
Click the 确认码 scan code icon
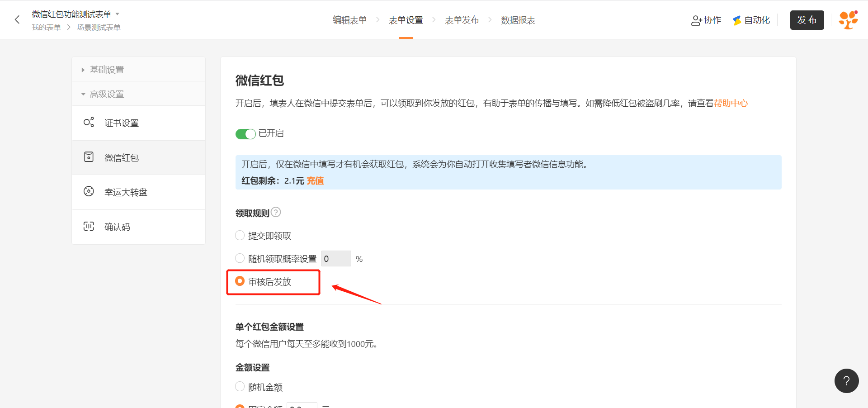pyautogui.click(x=89, y=226)
